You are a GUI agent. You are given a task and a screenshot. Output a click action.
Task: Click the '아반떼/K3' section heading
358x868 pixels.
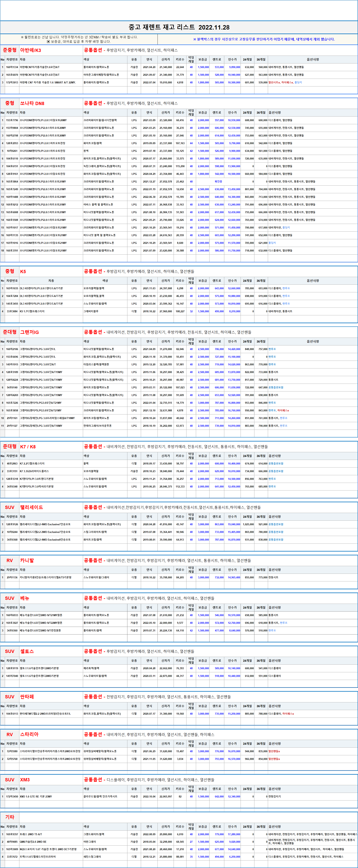coord(31,50)
